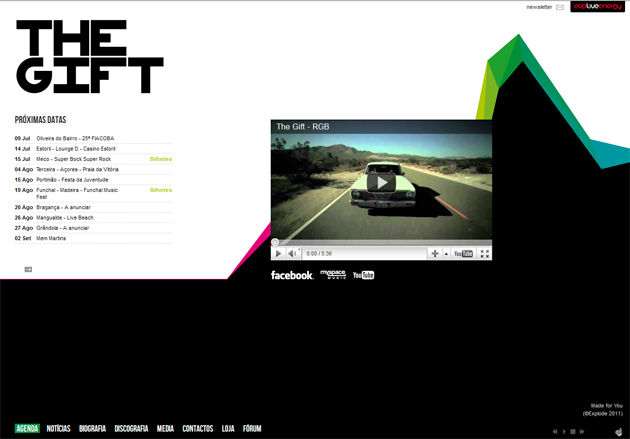Visit the Loja shop
The width and height of the screenshot is (630, 439).
pyautogui.click(x=228, y=429)
